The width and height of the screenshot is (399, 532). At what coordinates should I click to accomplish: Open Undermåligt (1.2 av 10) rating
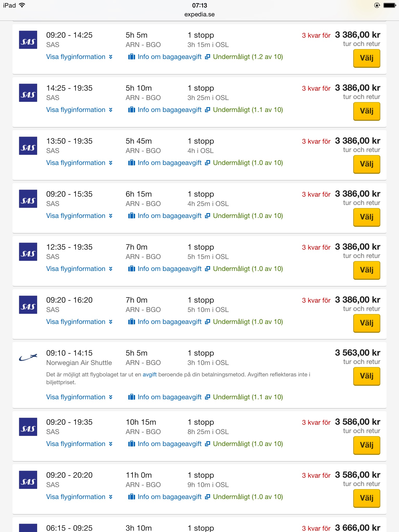pos(248,57)
